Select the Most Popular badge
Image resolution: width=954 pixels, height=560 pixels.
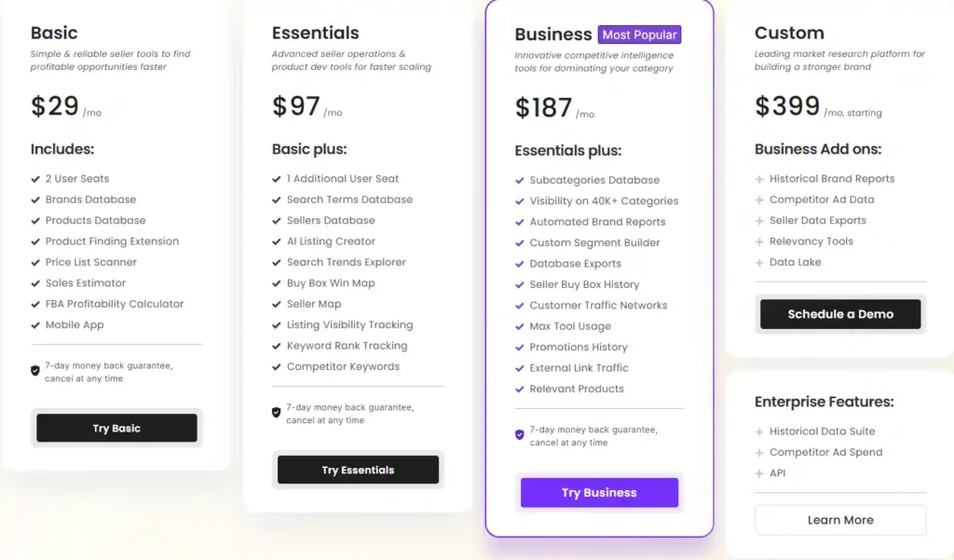click(x=639, y=34)
